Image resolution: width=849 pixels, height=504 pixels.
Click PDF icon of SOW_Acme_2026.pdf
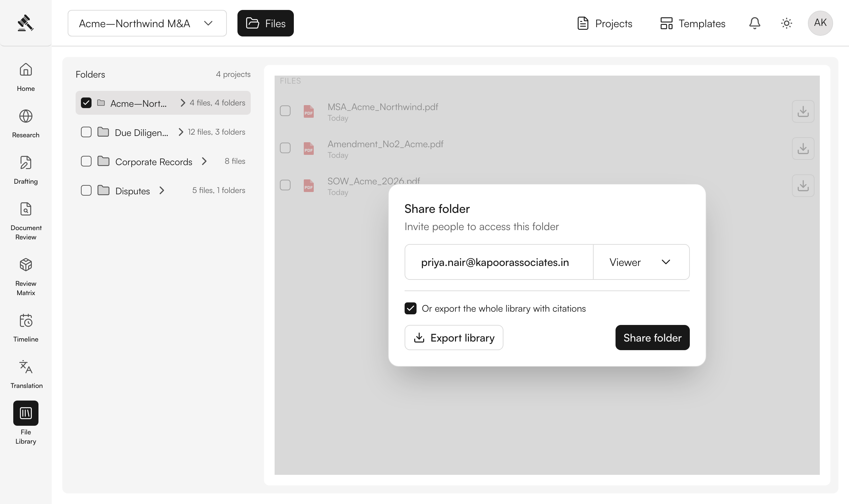[x=309, y=186]
